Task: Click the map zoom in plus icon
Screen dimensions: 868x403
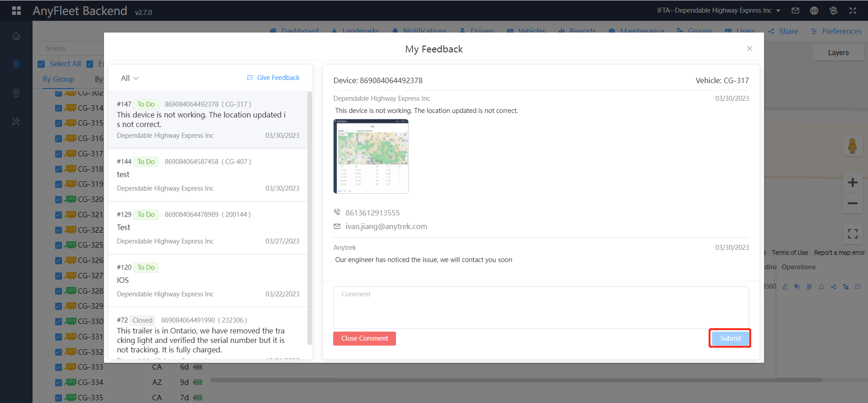Action: tap(853, 183)
